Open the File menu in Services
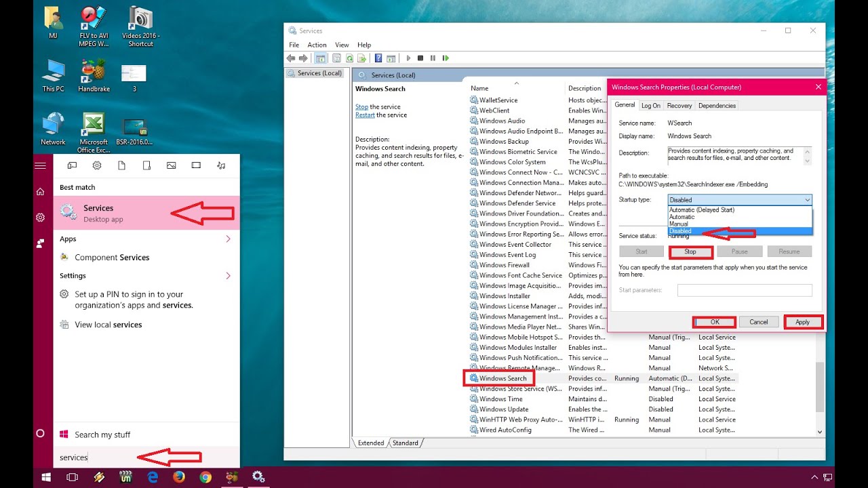This screenshot has height=488, width=868. [294, 45]
